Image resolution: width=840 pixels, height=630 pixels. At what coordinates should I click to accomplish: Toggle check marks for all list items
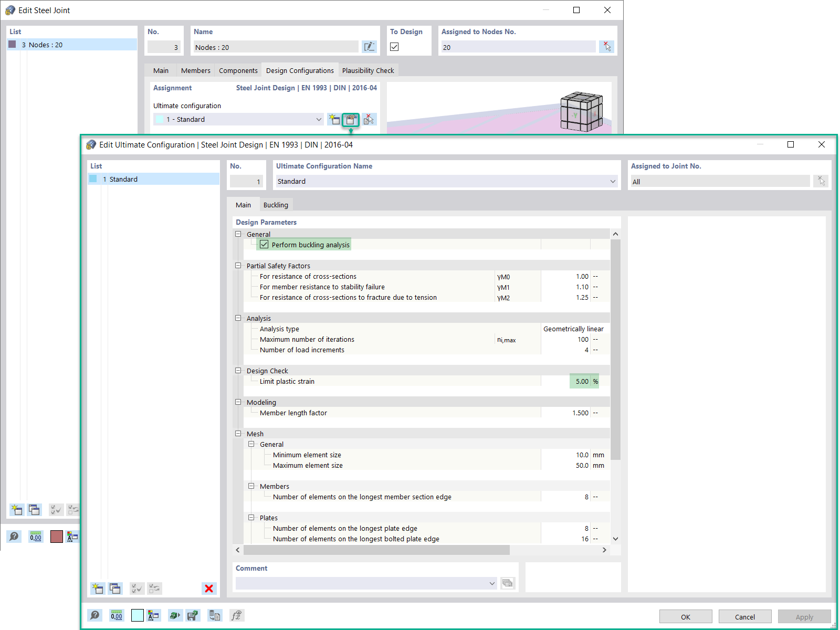(x=136, y=589)
